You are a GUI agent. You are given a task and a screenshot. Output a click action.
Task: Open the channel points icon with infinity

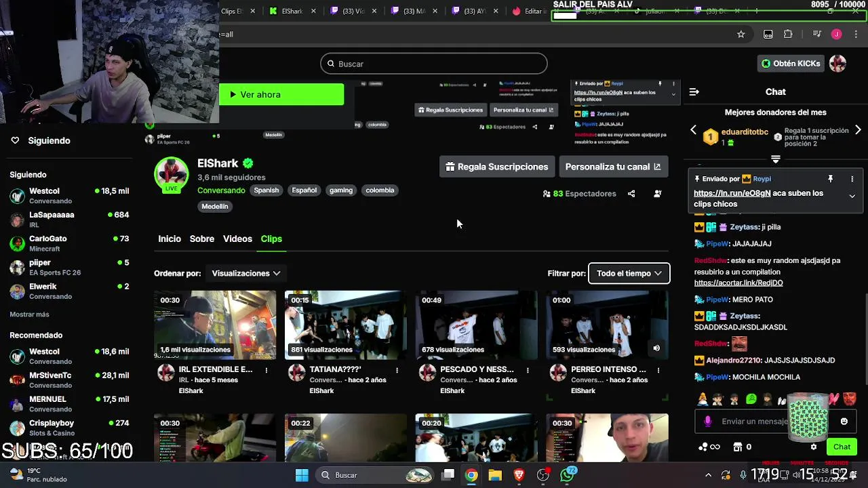(x=708, y=447)
